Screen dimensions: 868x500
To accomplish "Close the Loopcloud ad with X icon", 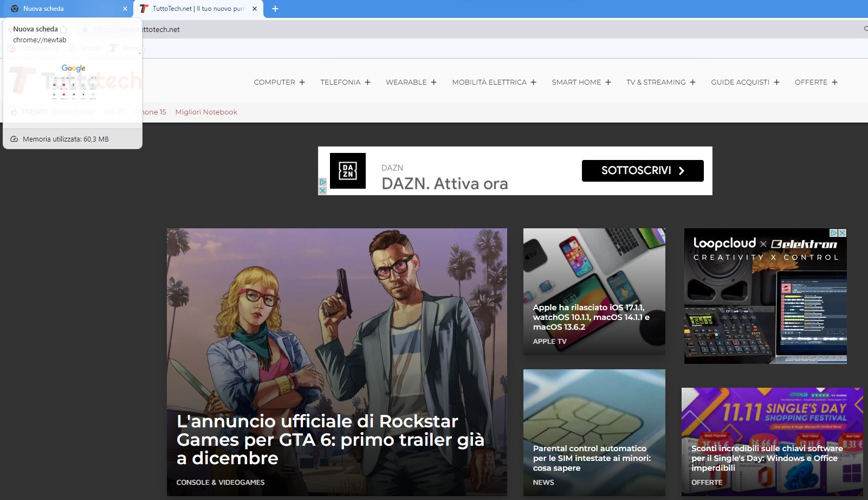I will [843, 233].
